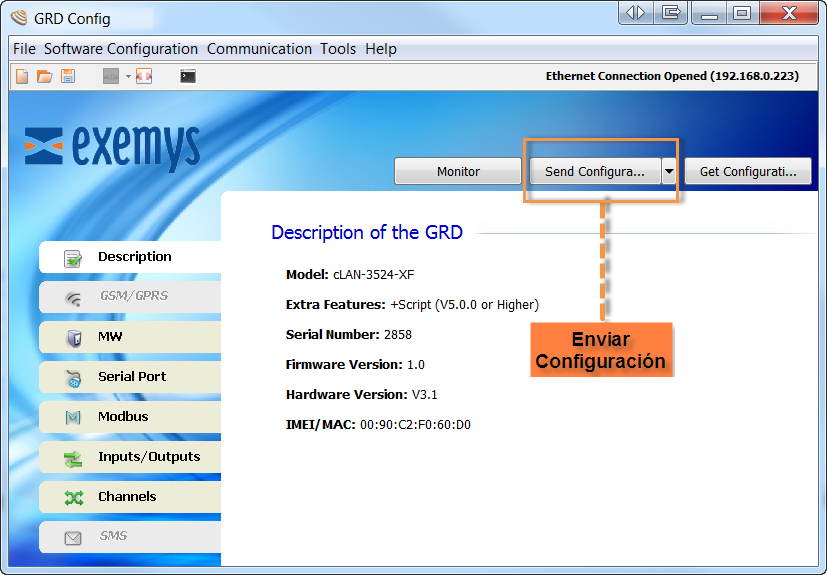
Task: Select the Serial Port sidebar tab
Action: click(x=131, y=377)
